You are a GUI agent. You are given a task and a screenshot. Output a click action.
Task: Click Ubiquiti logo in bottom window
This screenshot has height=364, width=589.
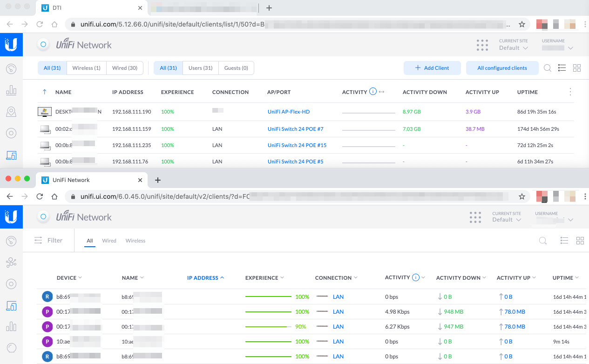pyautogui.click(x=11, y=217)
